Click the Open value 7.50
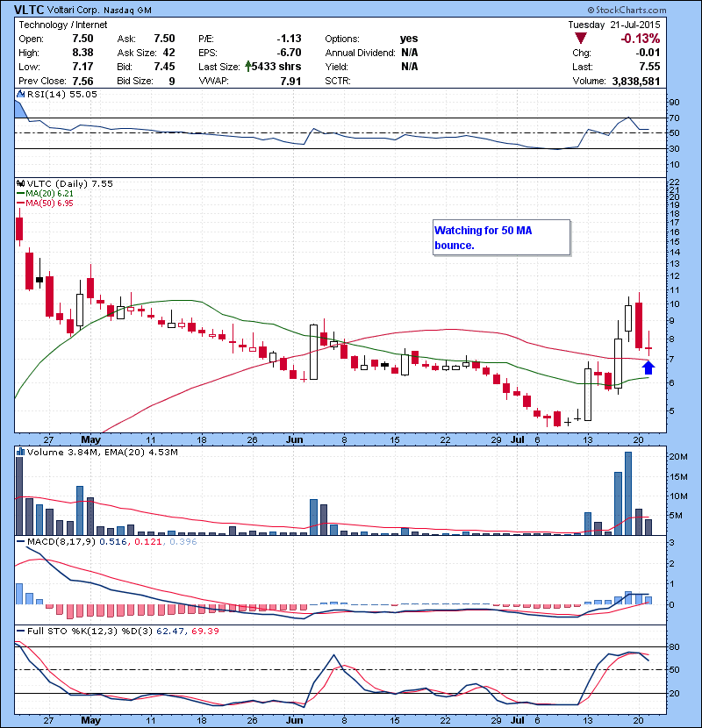Image resolution: width=702 pixels, height=728 pixels. (82, 39)
